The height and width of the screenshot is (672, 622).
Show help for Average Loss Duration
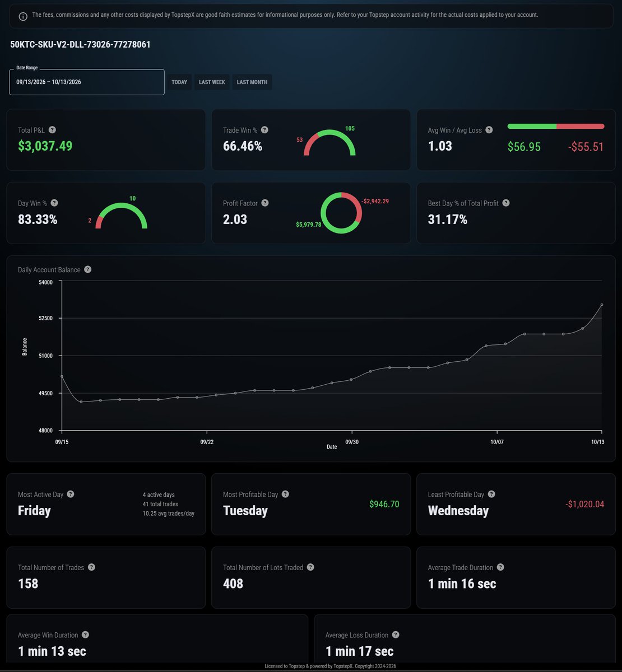click(396, 635)
